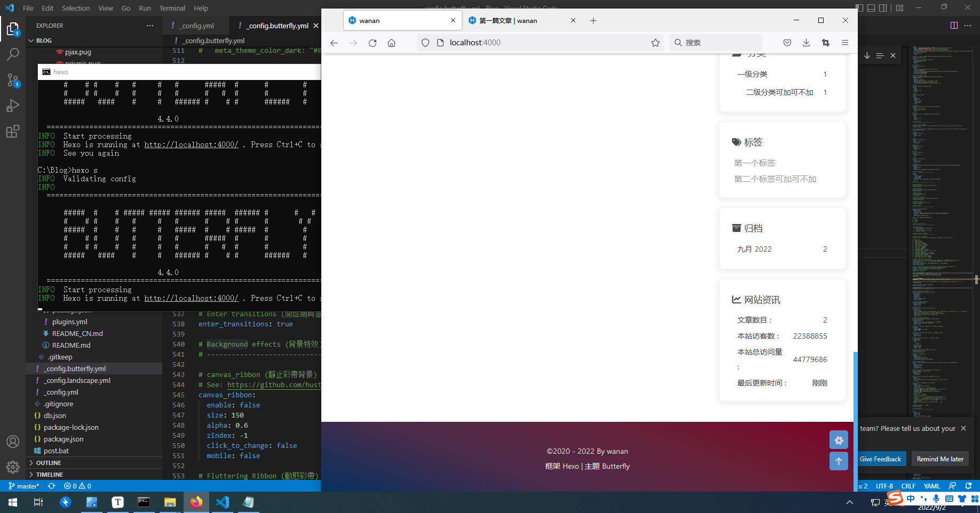
Task: Open the Terminal menu
Action: coord(172,8)
